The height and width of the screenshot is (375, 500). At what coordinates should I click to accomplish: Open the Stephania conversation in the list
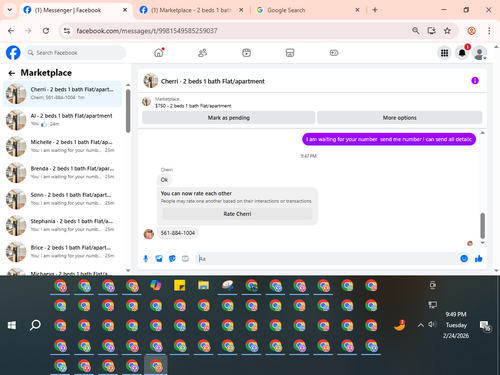[x=62, y=225]
